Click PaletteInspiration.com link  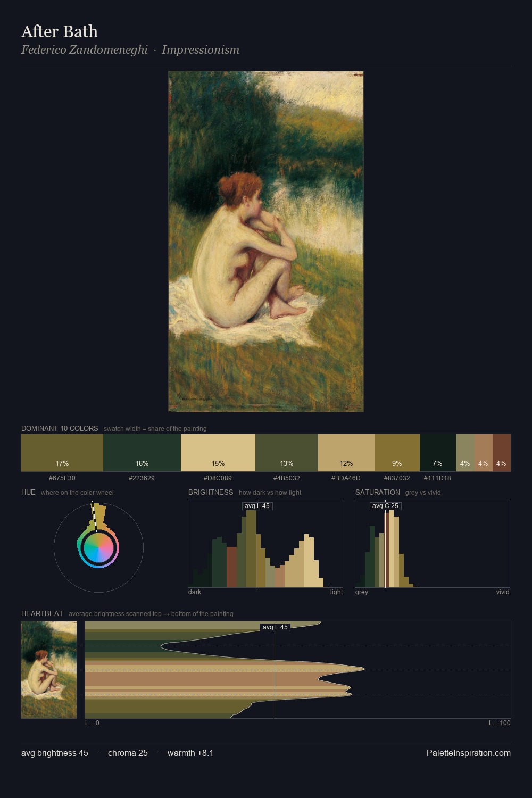pos(469,753)
